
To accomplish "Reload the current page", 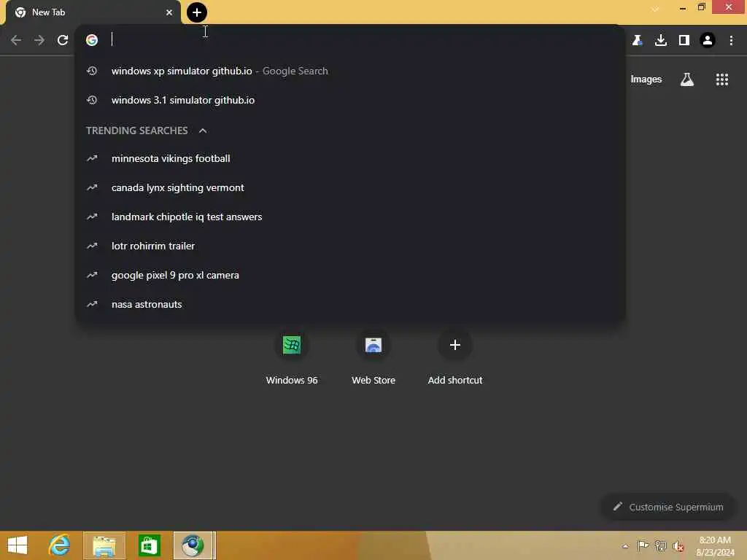I will [63, 40].
